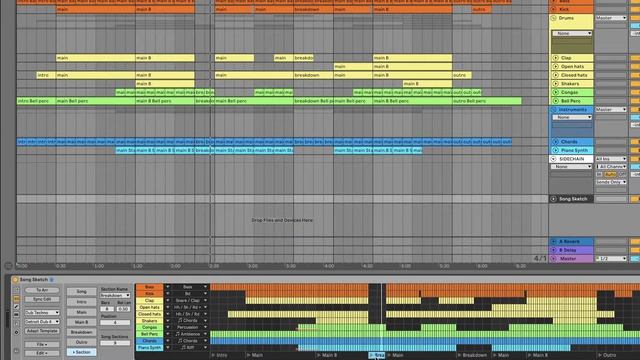Open the Riff type dropdown for Piano Synth row
This screenshot has height=360, width=640.
point(190,347)
